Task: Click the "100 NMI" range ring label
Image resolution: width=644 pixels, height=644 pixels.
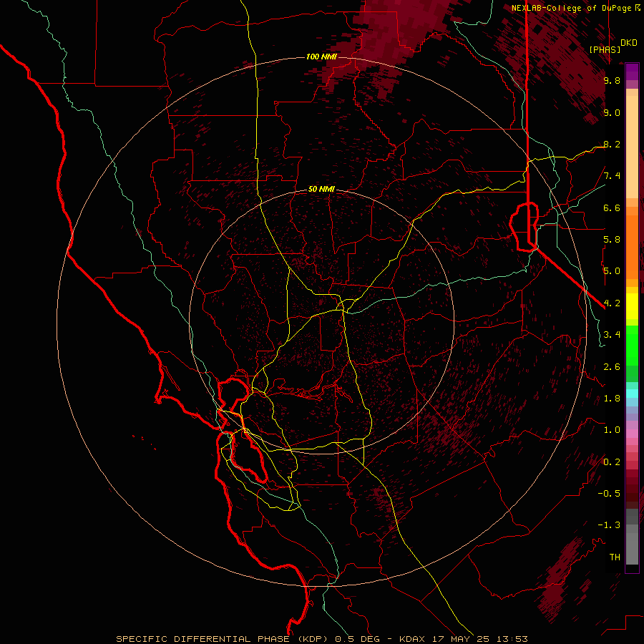Action: pos(321,57)
